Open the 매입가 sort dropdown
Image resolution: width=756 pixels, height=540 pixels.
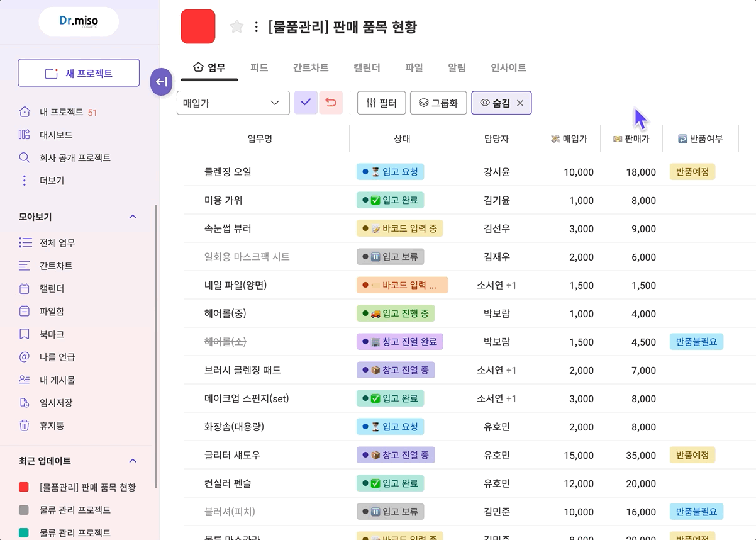click(x=233, y=103)
